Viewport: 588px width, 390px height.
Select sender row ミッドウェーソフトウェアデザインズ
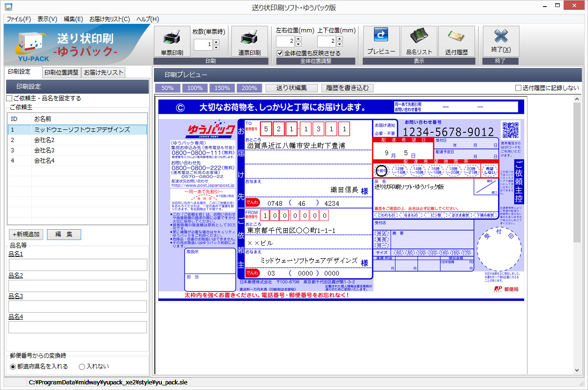pyautogui.click(x=77, y=129)
